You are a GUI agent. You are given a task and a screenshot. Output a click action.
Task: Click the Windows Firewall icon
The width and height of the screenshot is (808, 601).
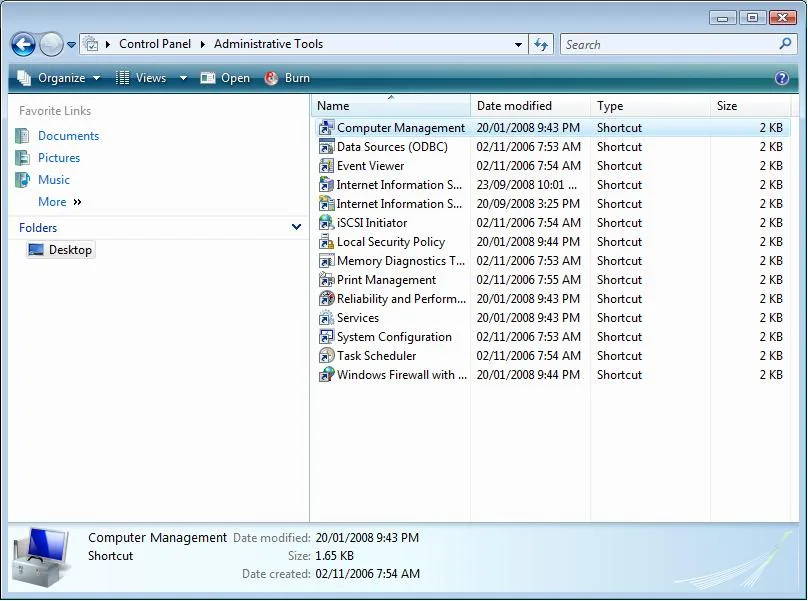[x=326, y=375]
